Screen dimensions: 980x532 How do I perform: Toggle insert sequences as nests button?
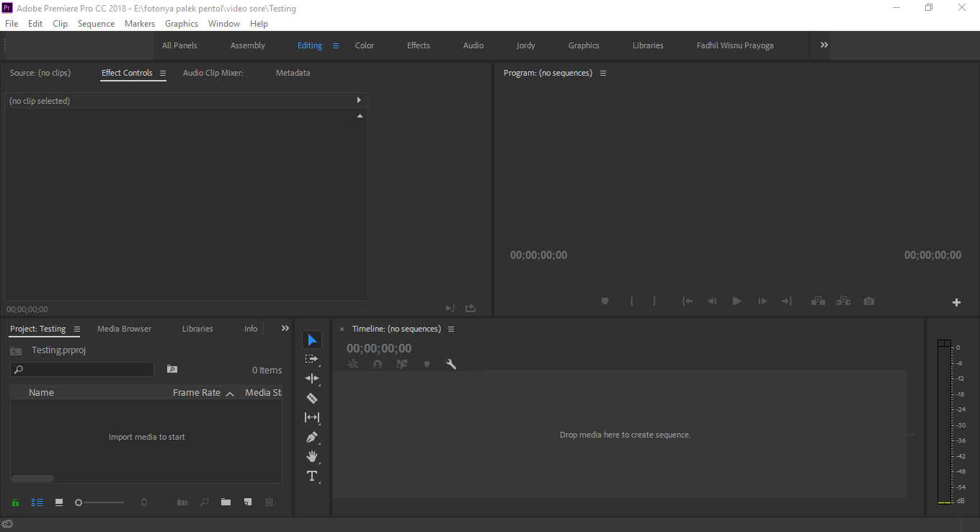[353, 364]
